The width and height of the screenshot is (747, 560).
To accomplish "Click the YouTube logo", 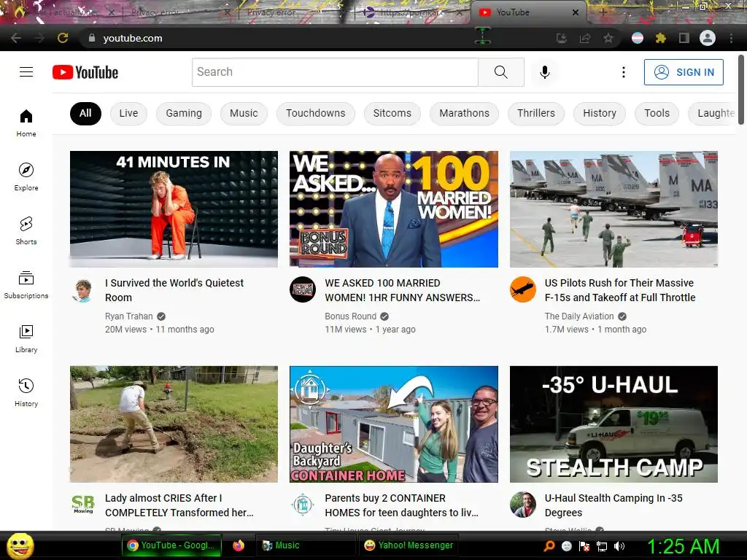I will point(85,72).
